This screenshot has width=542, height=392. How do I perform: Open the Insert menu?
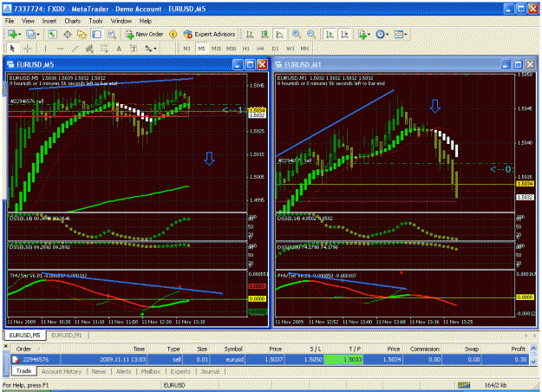pyautogui.click(x=49, y=21)
